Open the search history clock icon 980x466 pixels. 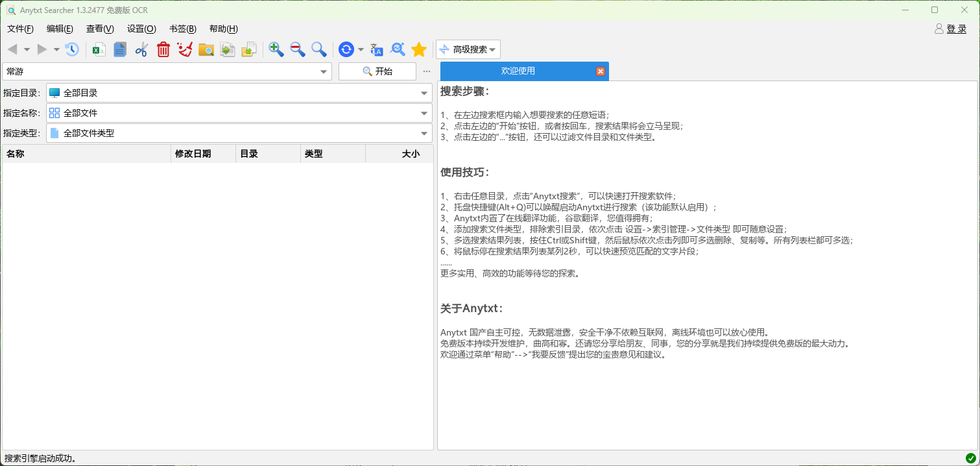[x=71, y=49]
